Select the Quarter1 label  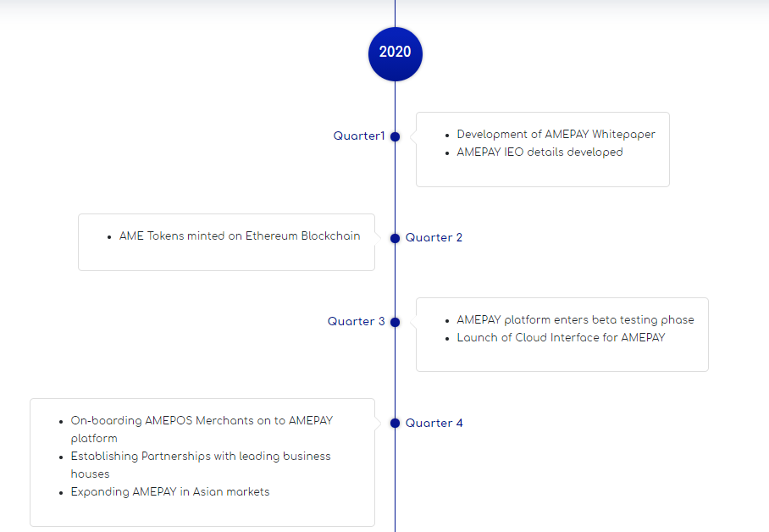pyautogui.click(x=359, y=136)
